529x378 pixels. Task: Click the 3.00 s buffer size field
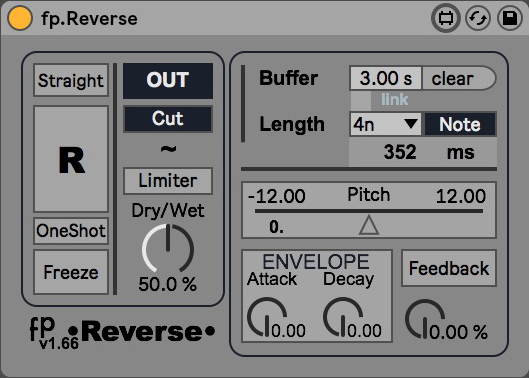coord(386,78)
